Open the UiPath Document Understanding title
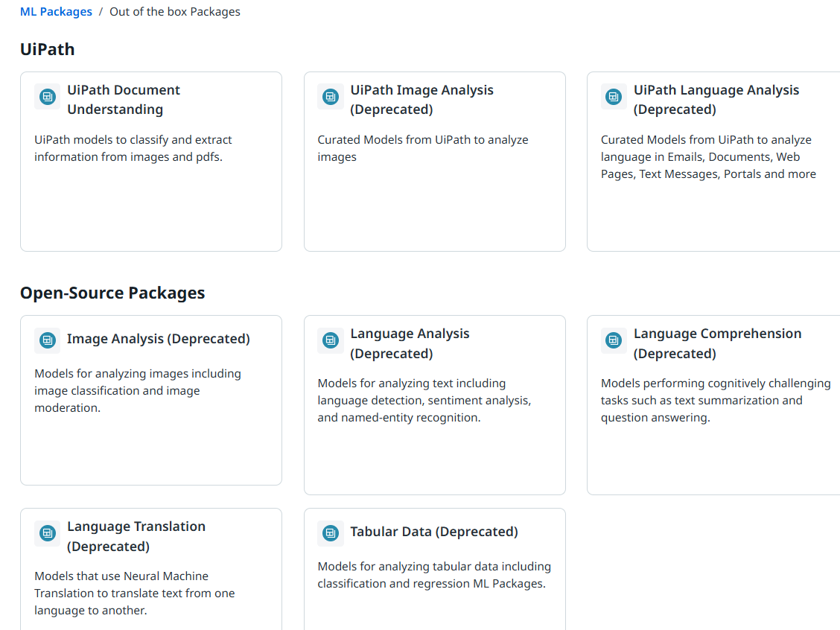 (x=124, y=100)
